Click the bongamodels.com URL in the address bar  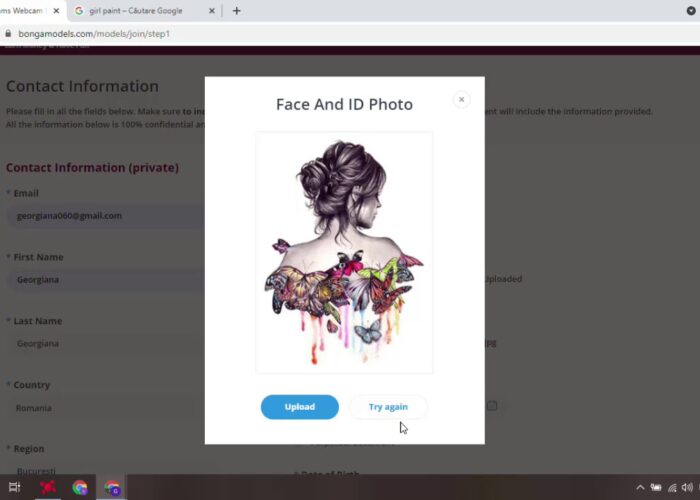point(94,34)
